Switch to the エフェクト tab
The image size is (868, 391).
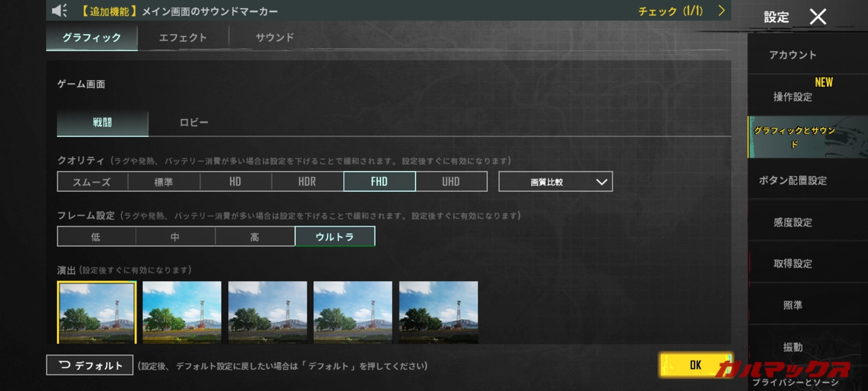(x=182, y=37)
